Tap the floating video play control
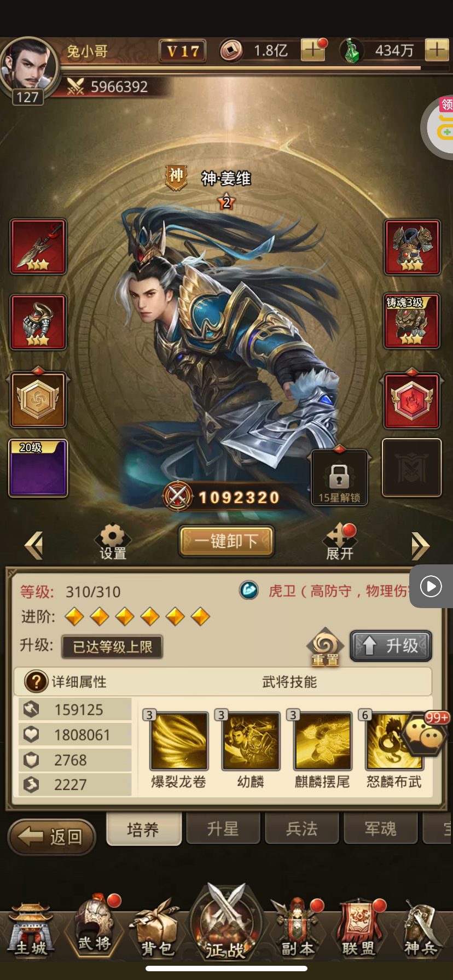This screenshot has width=453, height=980. pyautogui.click(x=431, y=586)
